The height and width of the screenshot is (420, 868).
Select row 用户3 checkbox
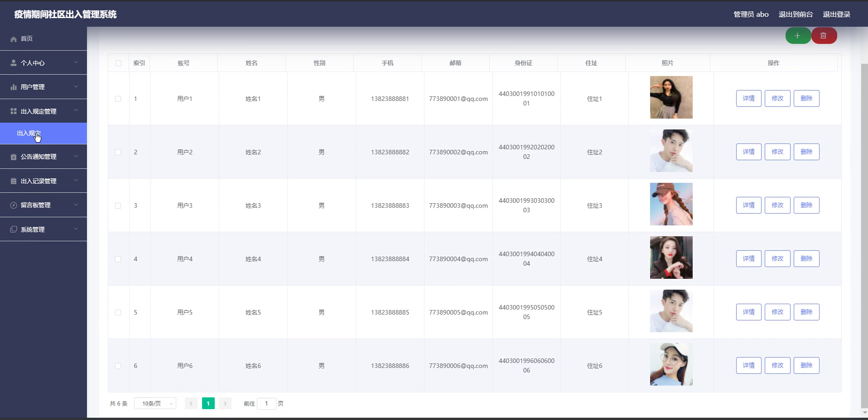[x=118, y=205]
